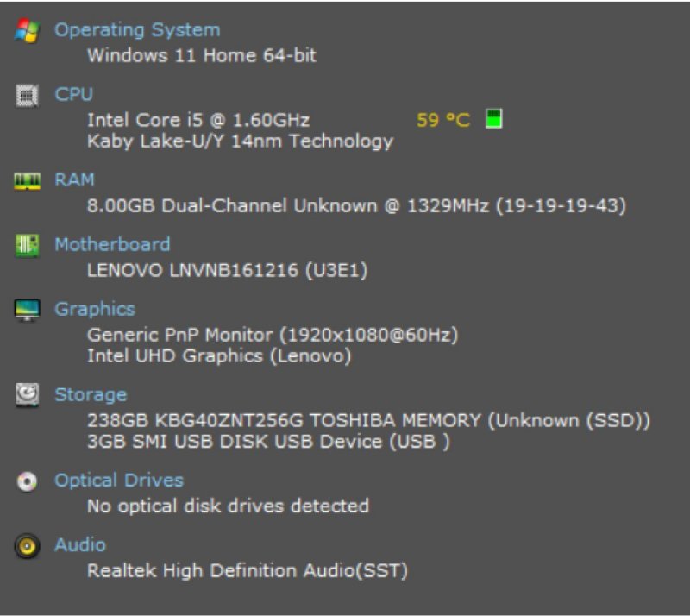The height and width of the screenshot is (616, 690).
Task: Click the green Motherboard icon
Action: tap(27, 245)
